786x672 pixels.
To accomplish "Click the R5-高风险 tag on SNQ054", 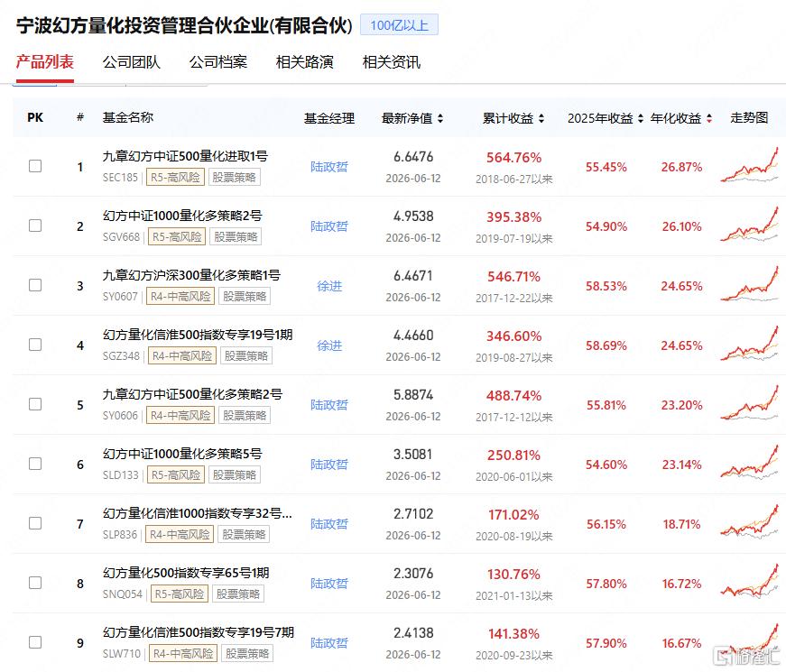I will point(180,594).
